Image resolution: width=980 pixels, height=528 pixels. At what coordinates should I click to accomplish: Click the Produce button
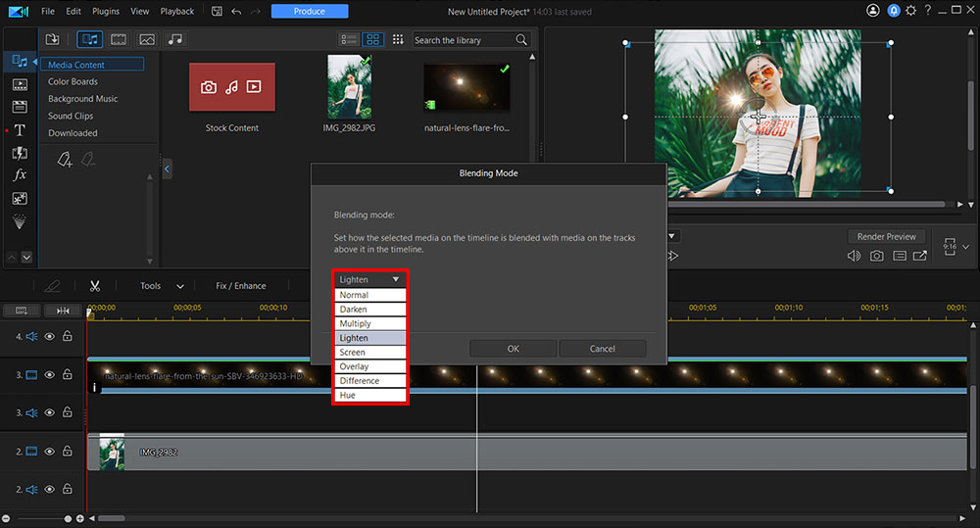tap(309, 12)
